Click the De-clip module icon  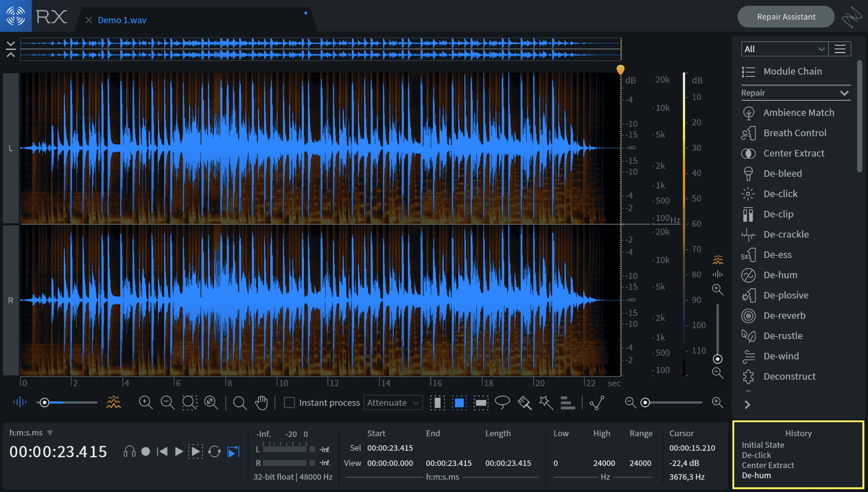(x=748, y=214)
